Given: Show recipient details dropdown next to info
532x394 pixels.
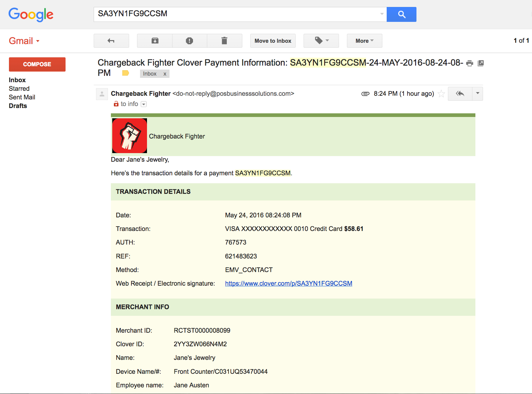Looking at the screenshot, I should pyautogui.click(x=144, y=104).
